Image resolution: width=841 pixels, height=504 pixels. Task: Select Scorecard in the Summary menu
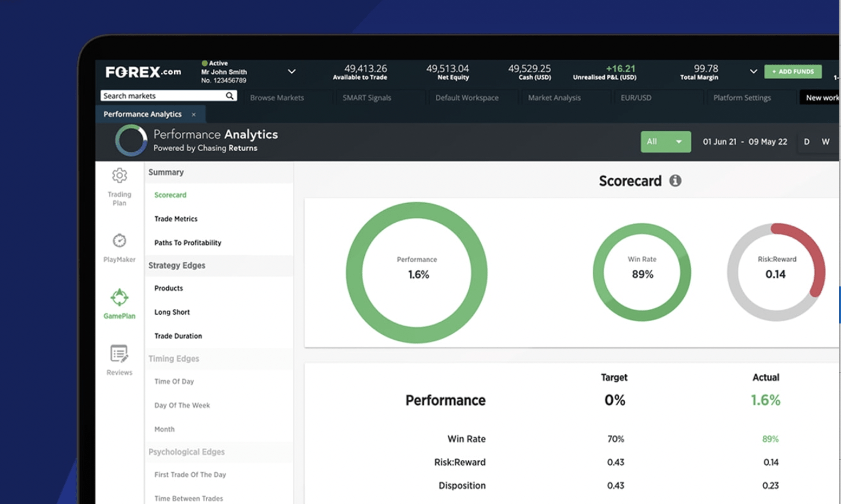(x=170, y=195)
